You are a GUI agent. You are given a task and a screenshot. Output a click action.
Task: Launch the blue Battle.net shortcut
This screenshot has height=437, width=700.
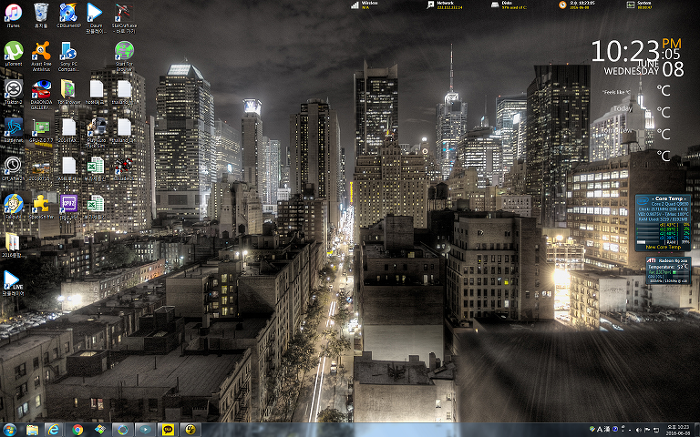point(13,128)
